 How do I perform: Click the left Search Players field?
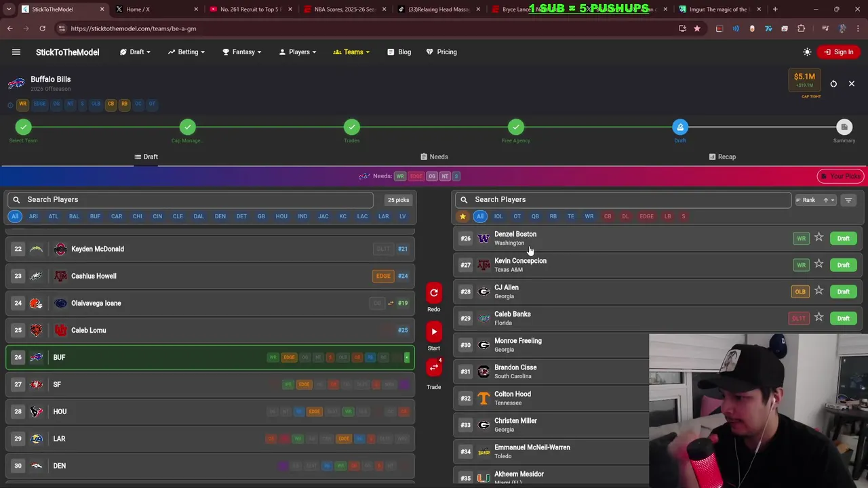pyautogui.click(x=190, y=200)
